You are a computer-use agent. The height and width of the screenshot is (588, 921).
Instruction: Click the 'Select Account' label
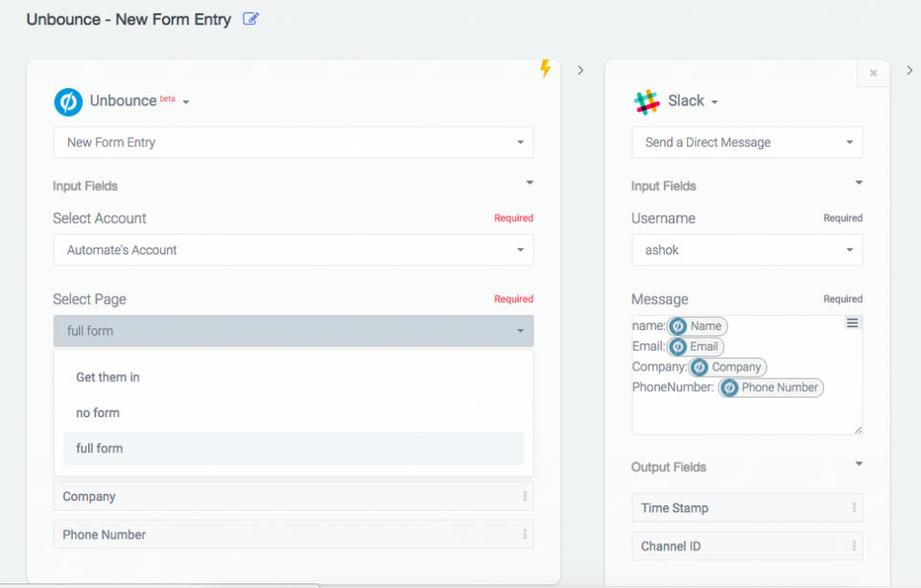coord(99,219)
